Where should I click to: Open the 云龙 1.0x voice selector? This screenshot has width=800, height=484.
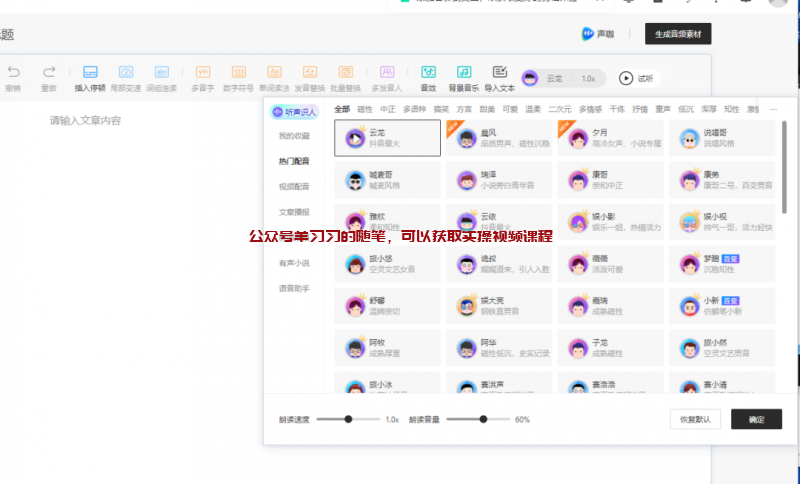click(x=564, y=78)
